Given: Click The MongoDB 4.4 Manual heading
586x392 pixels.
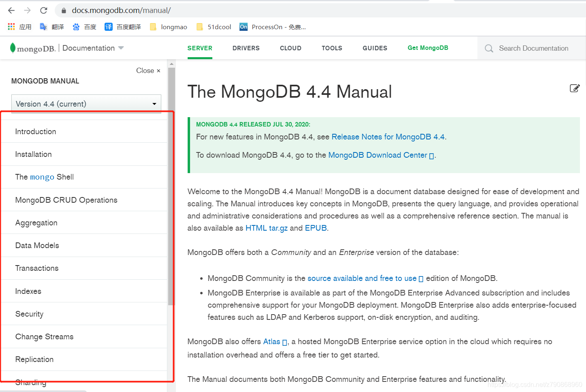Looking at the screenshot, I should coord(289,92).
